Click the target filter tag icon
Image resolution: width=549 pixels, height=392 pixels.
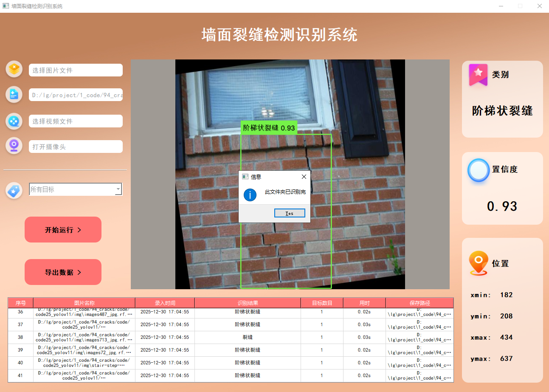tap(14, 190)
